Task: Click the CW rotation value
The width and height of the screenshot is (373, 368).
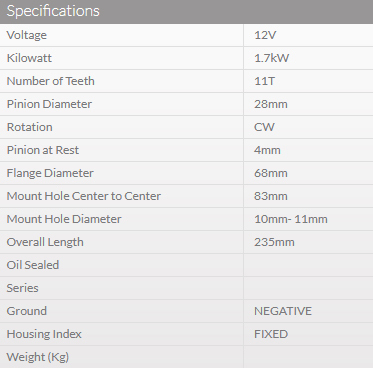Action: (x=264, y=127)
